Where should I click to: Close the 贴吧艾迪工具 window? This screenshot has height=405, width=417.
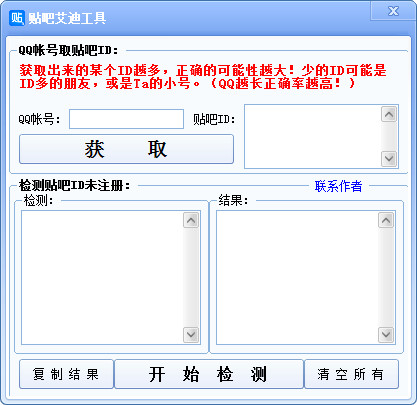point(393,11)
